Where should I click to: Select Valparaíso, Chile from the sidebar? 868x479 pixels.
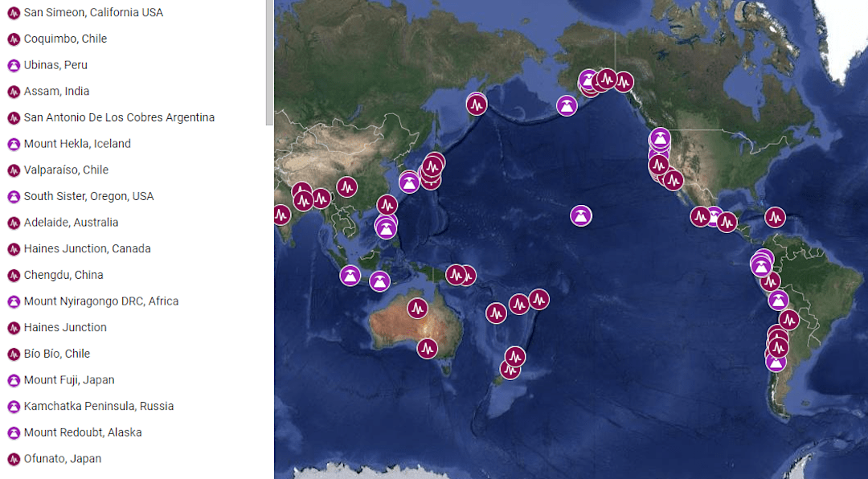66,170
